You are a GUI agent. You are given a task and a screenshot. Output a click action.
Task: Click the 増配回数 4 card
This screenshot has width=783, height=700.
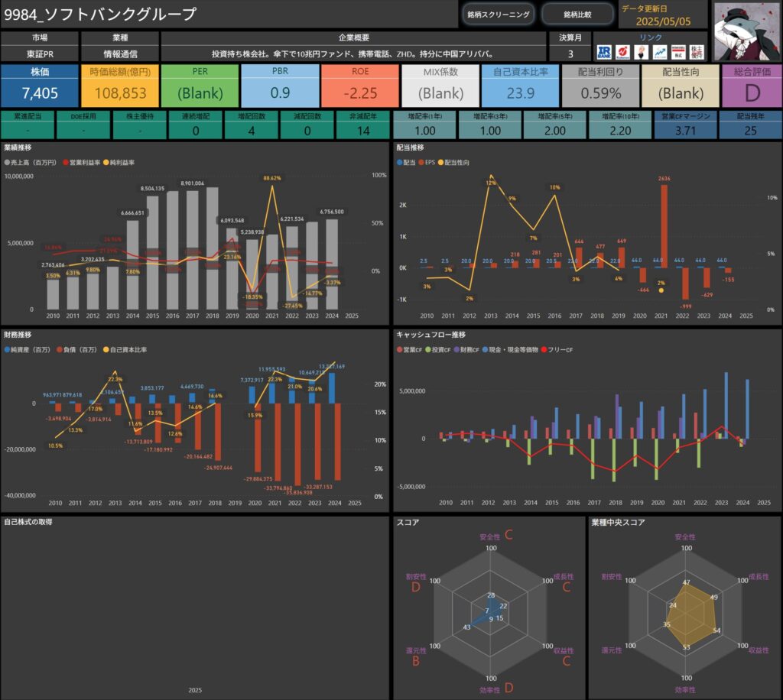tap(251, 125)
